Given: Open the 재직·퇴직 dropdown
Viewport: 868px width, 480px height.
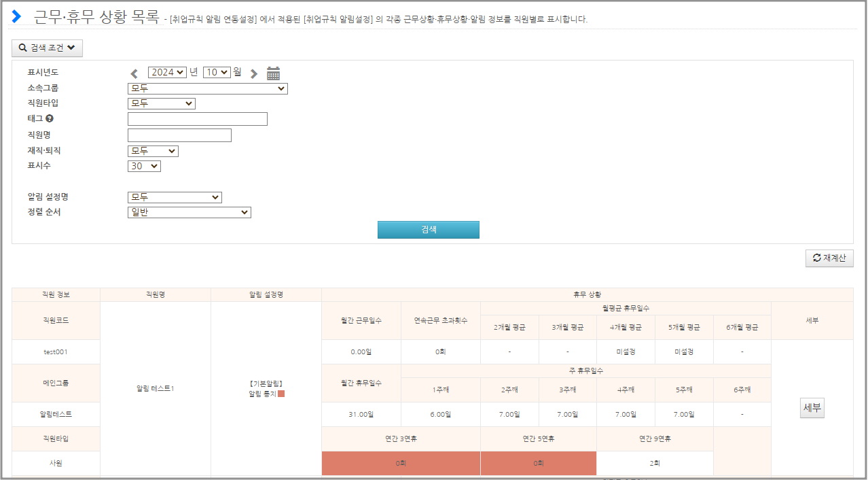Looking at the screenshot, I should click(153, 151).
